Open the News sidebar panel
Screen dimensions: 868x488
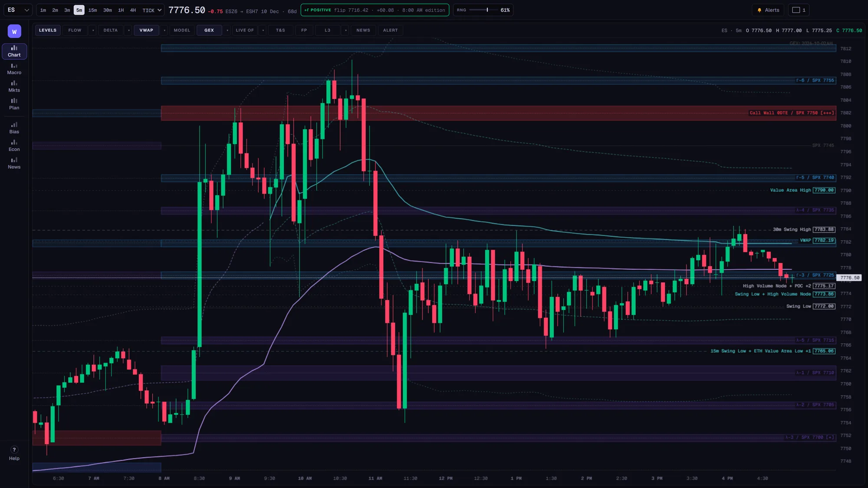(x=14, y=163)
